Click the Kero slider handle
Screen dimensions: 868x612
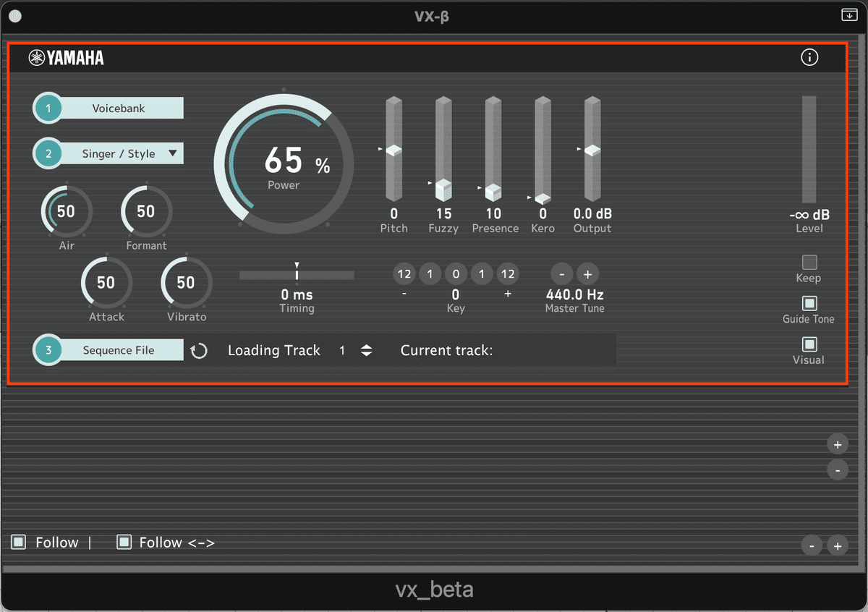pos(542,198)
